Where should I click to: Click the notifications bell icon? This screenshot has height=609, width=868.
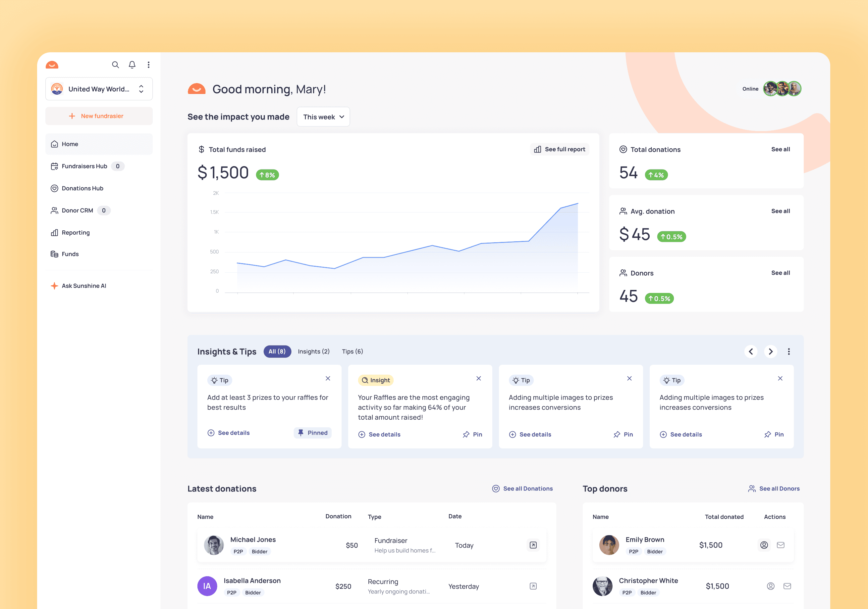[x=132, y=65]
